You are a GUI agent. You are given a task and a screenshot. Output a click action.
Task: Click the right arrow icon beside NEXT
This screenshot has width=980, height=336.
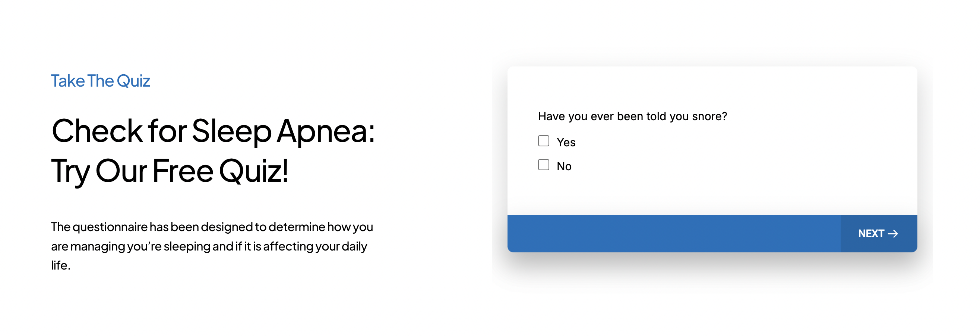(893, 234)
